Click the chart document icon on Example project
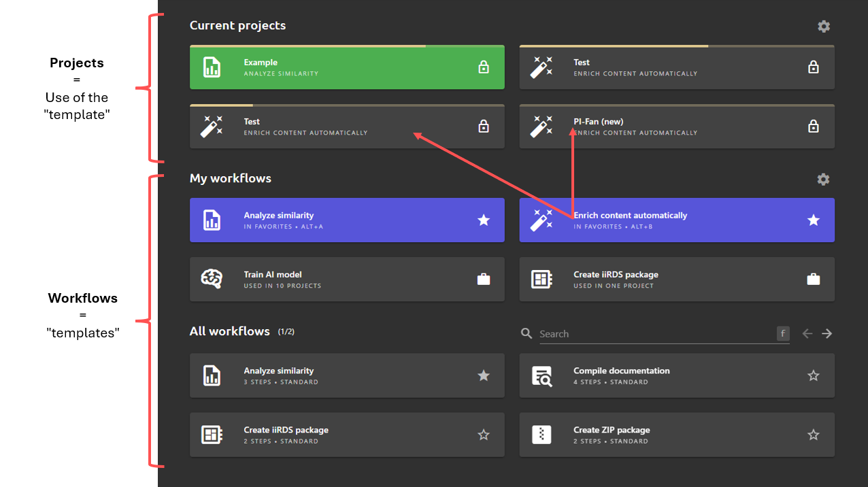868x487 pixels. 212,67
